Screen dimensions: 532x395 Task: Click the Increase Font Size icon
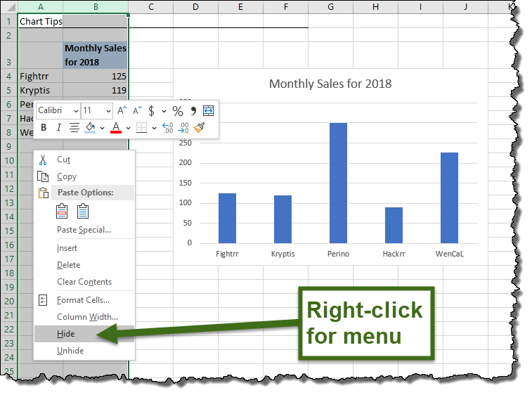pyautogui.click(x=122, y=111)
